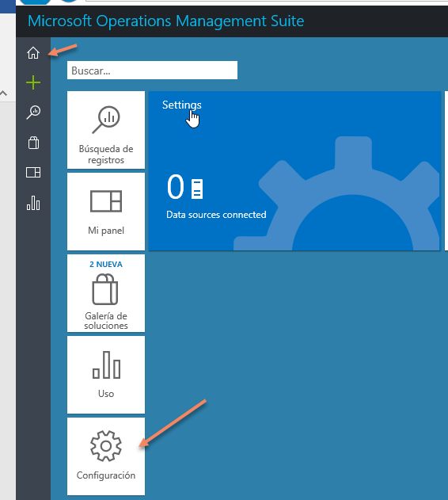The height and width of the screenshot is (500, 448).
Task: Select the dashboard panel icon in sidebar
Action: pyautogui.click(x=33, y=173)
